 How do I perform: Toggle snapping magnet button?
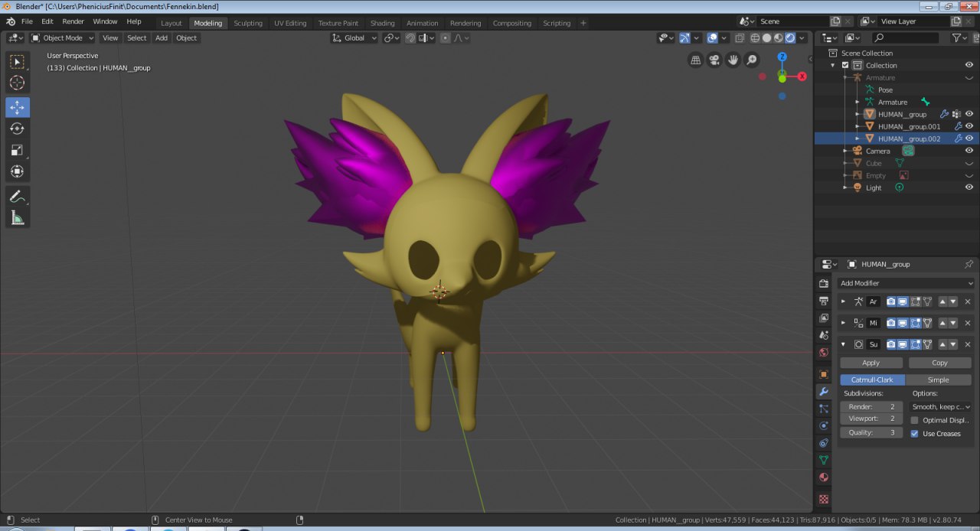pyautogui.click(x=410, y=37)
